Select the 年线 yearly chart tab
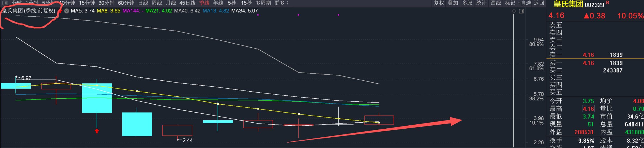 click(x=218, y=3)
